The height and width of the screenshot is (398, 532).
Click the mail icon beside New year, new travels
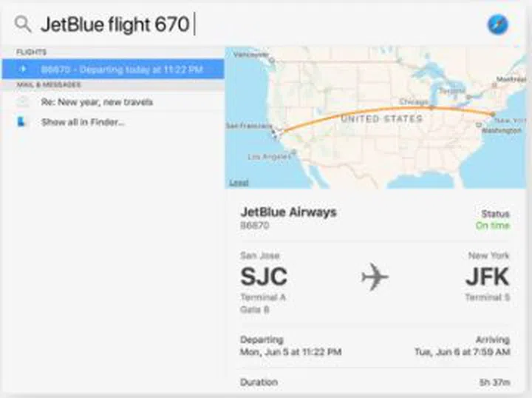23,102
